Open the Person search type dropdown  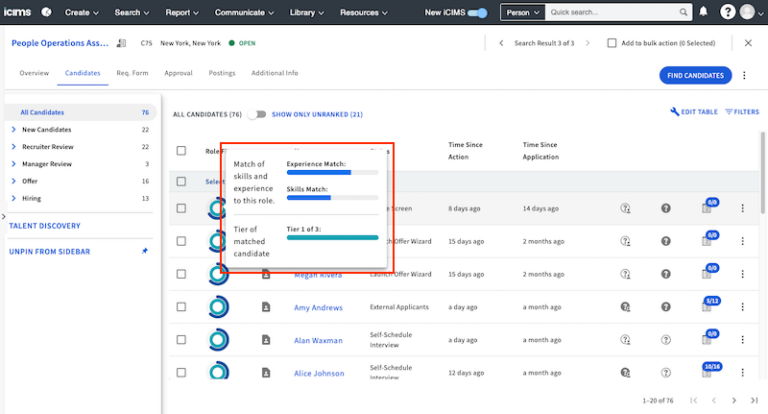tap(522, 13)
